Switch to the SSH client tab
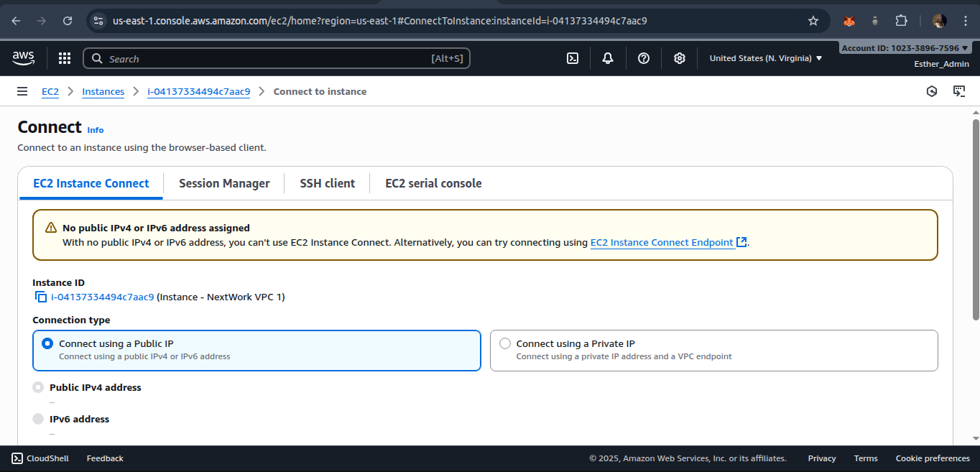Screen dimensions: 980x472 point(328,183)
